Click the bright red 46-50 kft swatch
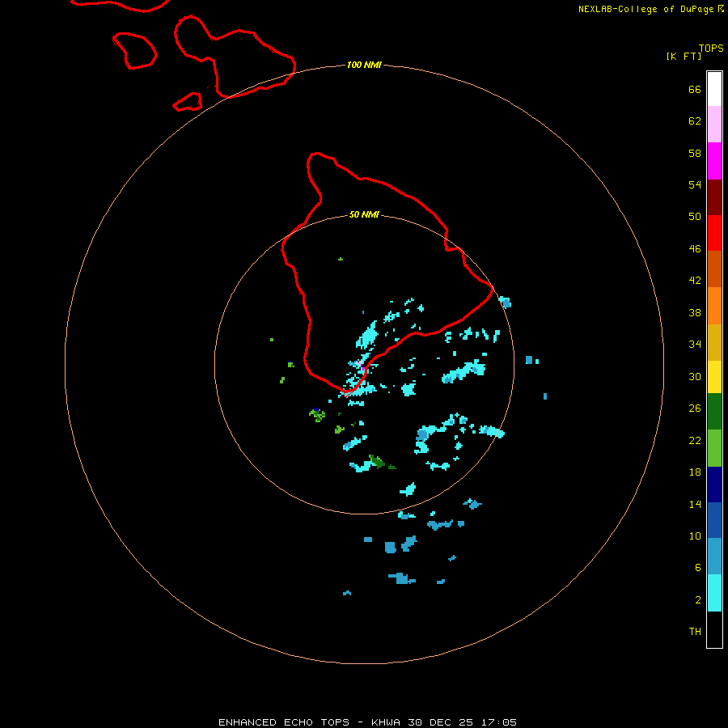 (714, 233)
